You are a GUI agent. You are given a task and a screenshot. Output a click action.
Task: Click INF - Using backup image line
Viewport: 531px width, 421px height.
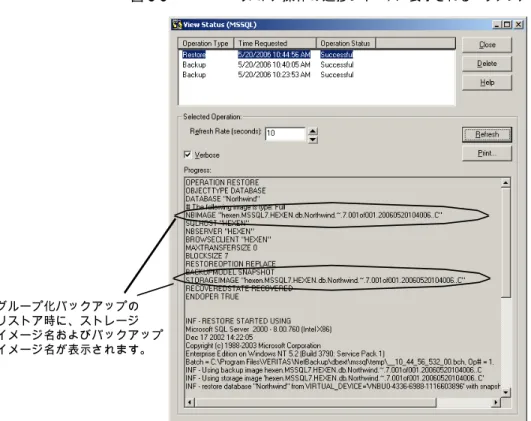(x=334, y=370)
